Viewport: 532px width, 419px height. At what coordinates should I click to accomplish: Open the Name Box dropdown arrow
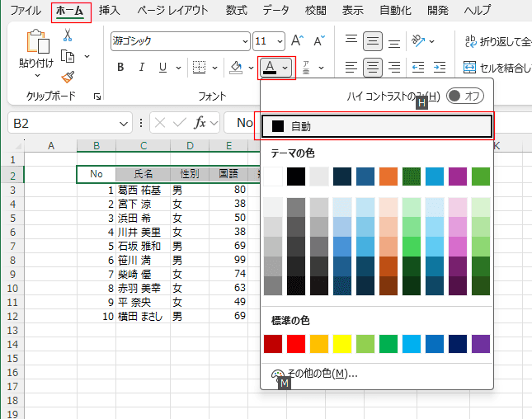tap(124, 123)
